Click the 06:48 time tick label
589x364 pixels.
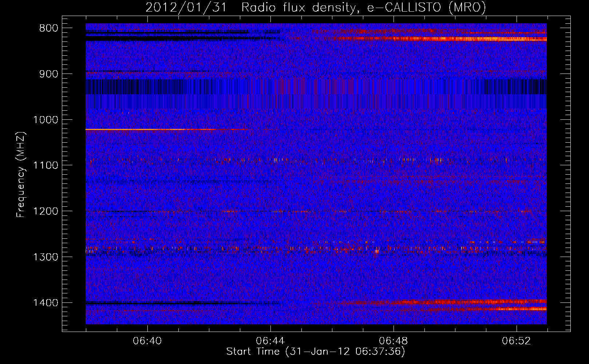[x=394, y=341]
